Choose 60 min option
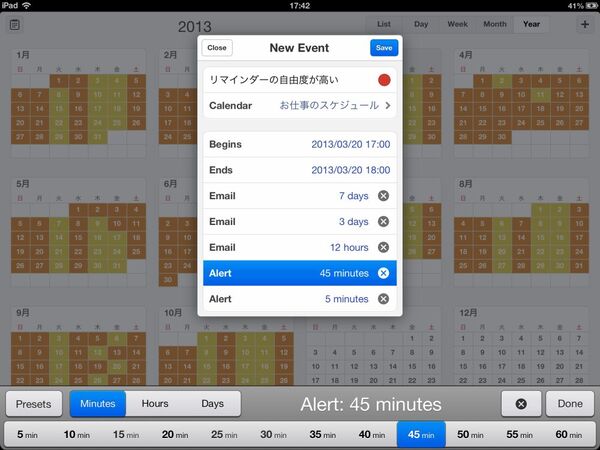The image size is (600, 450). (569, 435)
